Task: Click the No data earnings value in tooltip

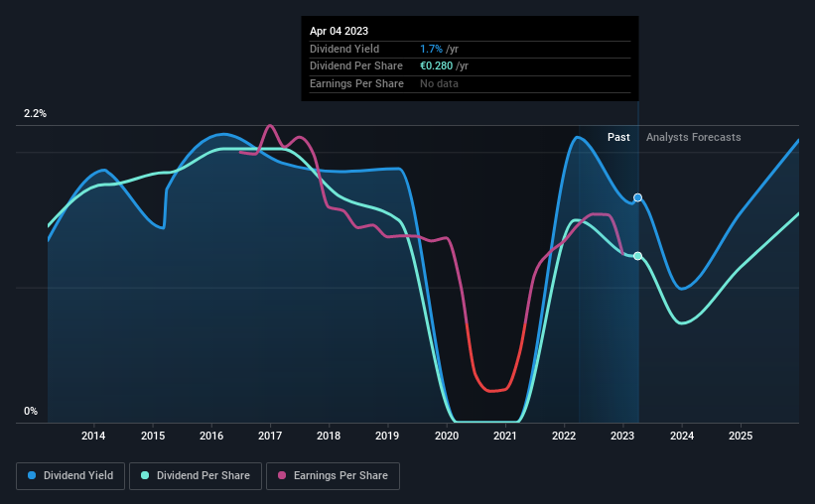Action: [x=439, y=83]
